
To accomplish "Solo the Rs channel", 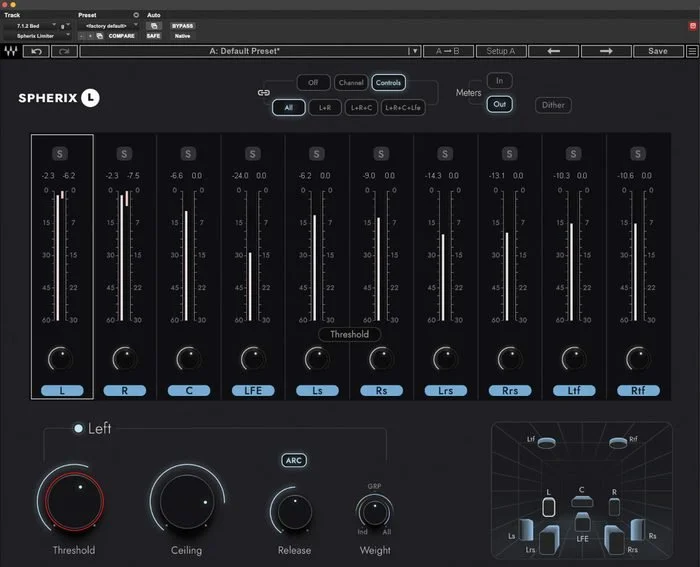I will [381, 154].
